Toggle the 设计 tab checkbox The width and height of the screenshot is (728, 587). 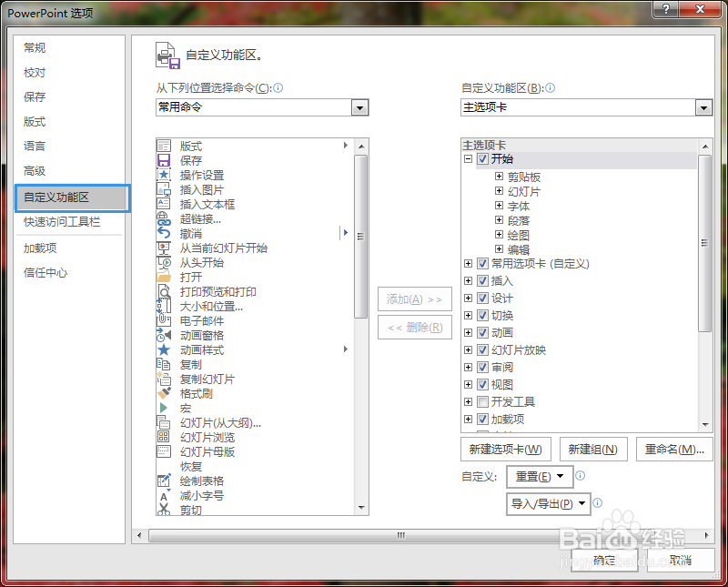point(482,299)
